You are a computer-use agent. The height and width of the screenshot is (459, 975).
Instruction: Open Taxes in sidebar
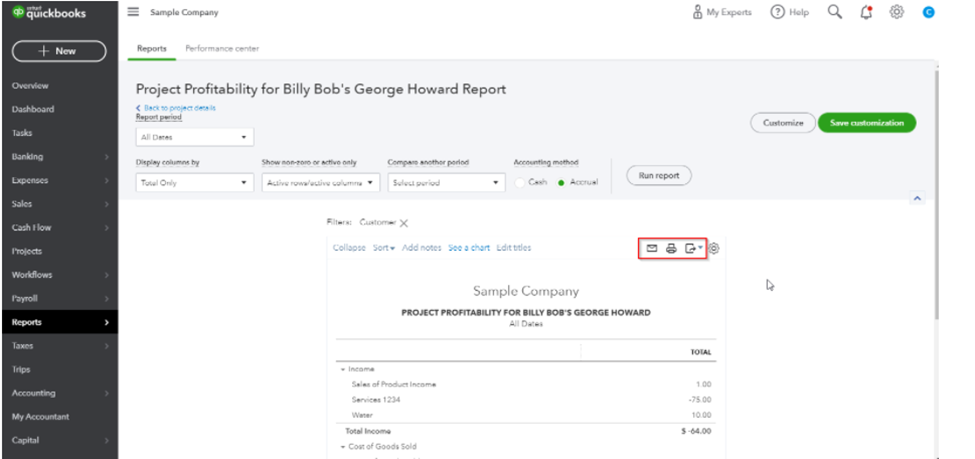59,346
